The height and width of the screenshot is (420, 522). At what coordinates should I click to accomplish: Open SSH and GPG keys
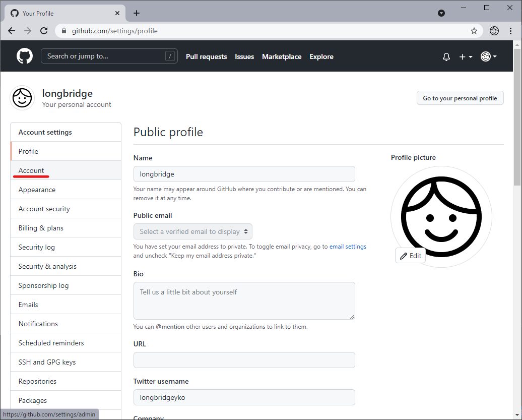pos(66,362)
